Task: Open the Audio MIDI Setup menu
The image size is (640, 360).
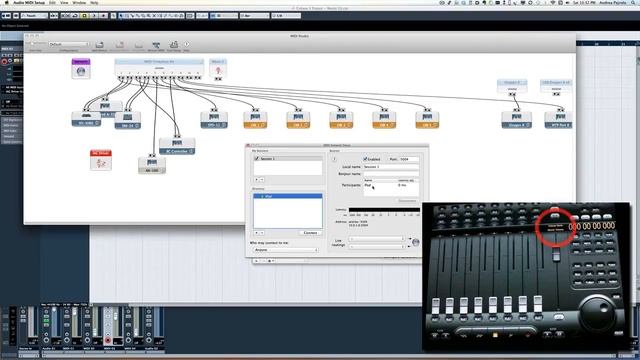Action: tap(29, 2)
